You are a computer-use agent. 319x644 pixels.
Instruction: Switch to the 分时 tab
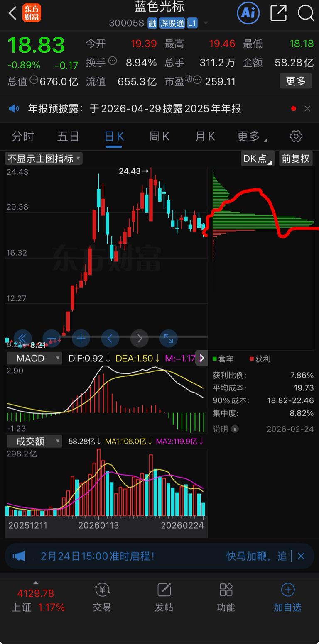click(22, 137)
